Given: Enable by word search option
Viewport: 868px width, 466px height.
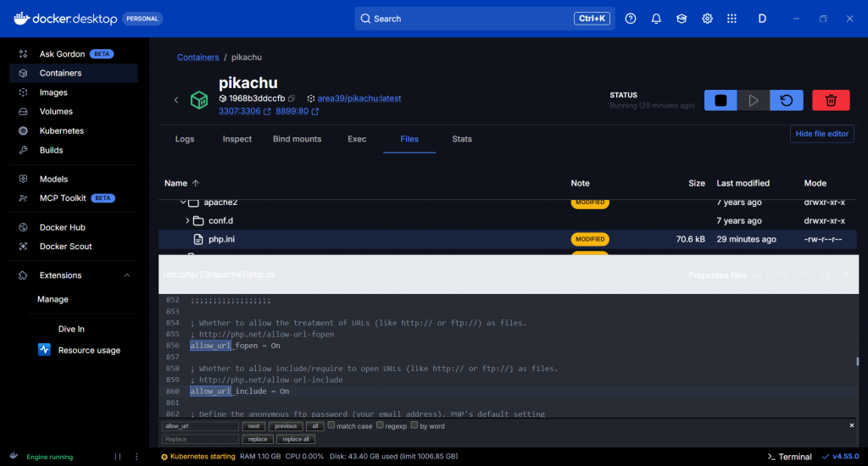Looking at the screenshot, I should 414,425.
